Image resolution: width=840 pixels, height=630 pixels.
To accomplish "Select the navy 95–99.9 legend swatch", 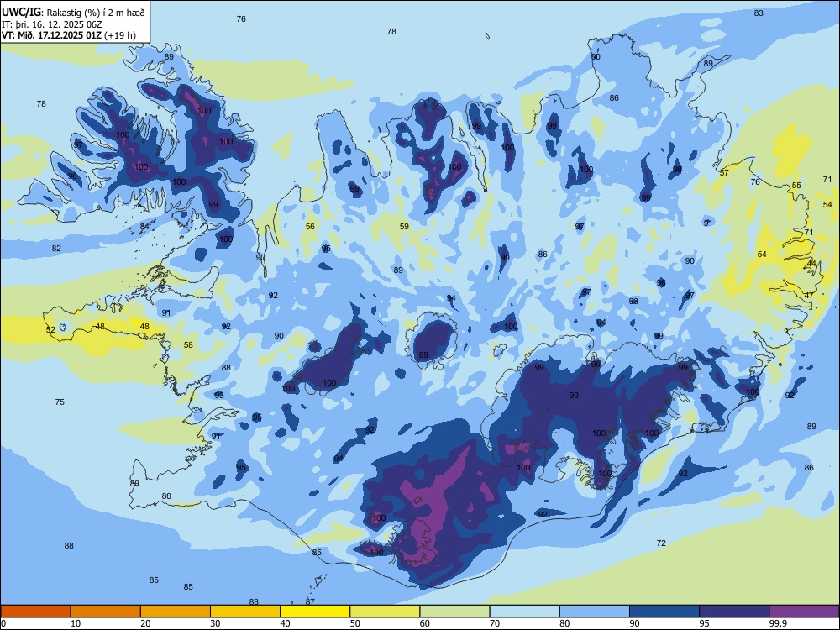I will point(734,612).
